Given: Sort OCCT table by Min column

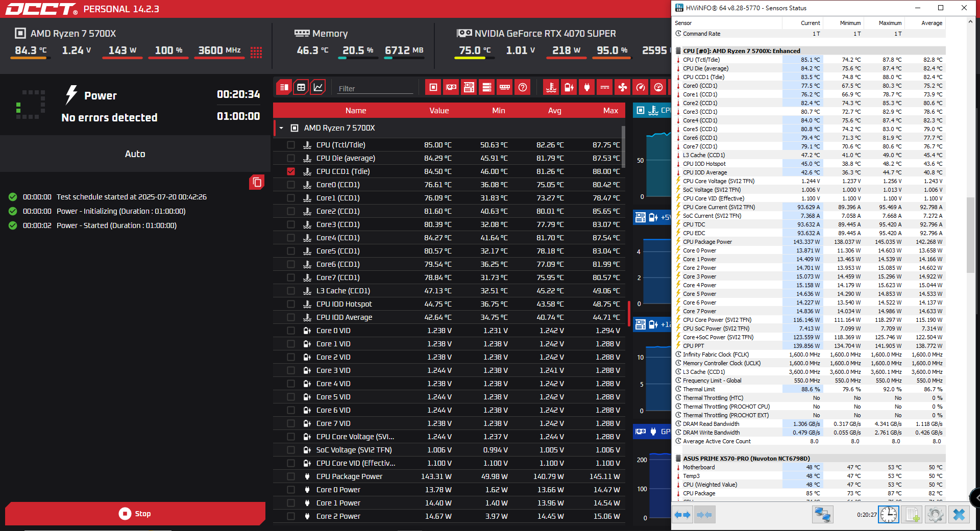Looking at the screenshot, I should point(499,111).
